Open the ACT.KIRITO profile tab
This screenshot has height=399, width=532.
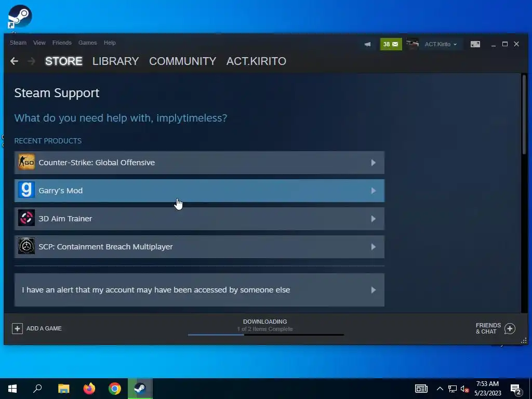tap(256, 61)
